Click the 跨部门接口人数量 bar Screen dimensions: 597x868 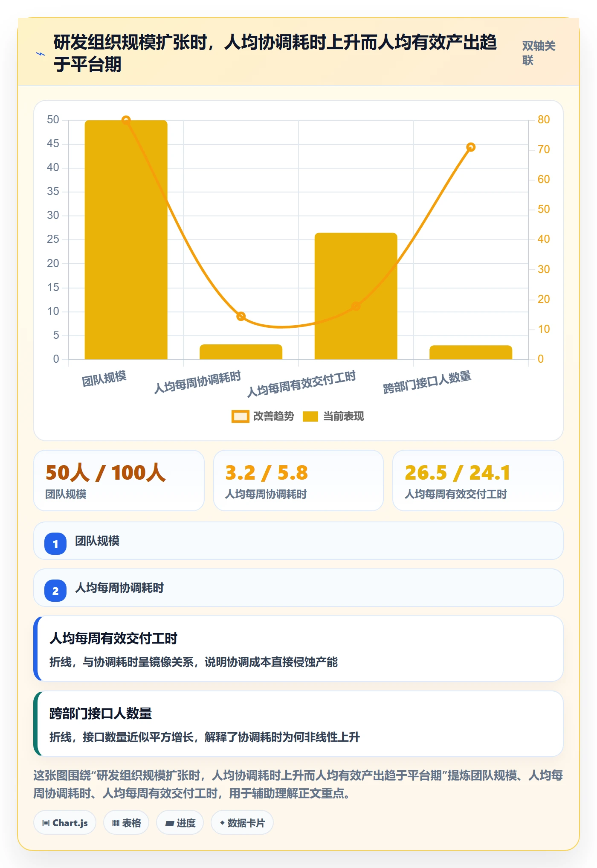point(471,352)
